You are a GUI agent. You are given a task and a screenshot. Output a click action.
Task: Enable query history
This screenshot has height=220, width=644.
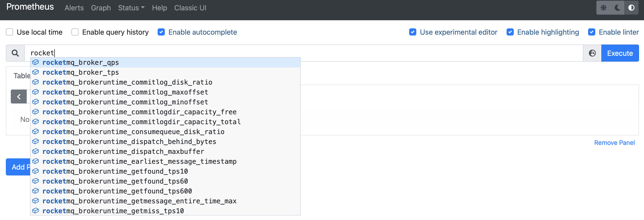coord(75,32)
